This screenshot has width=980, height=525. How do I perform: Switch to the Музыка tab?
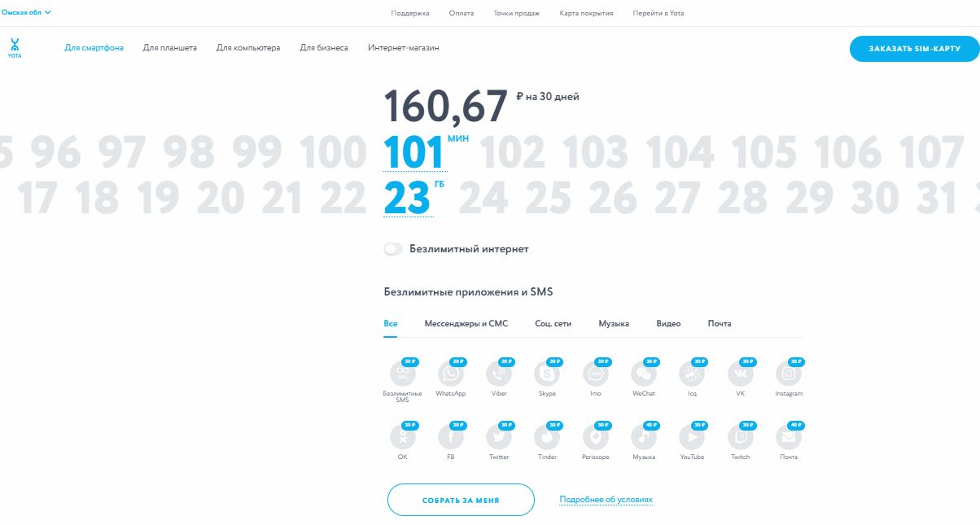[x=614, y=324]
